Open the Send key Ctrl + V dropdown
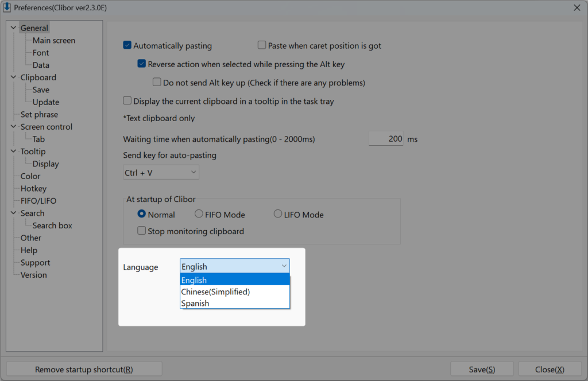 click(x=161, y=172)
